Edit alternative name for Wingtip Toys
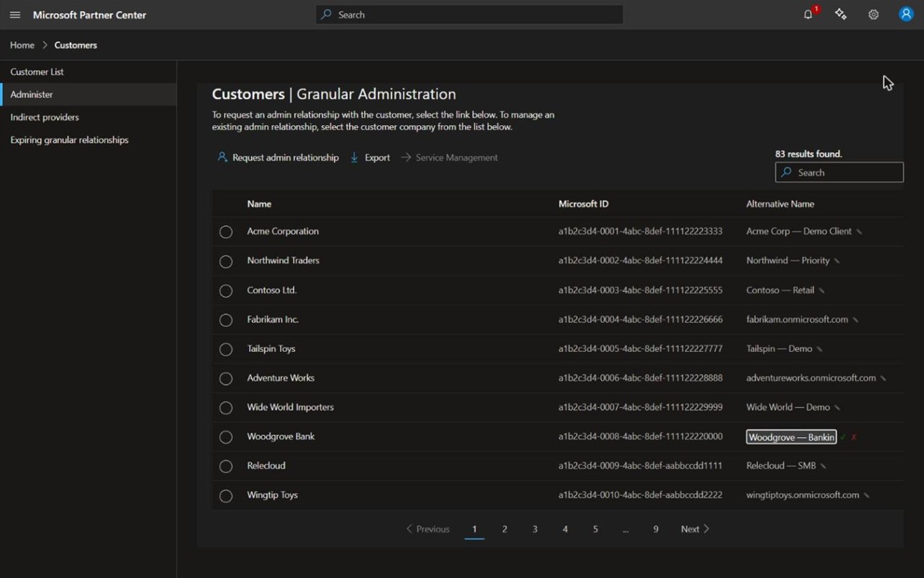This screenshot has width=924, height=578. coord(866,496)
